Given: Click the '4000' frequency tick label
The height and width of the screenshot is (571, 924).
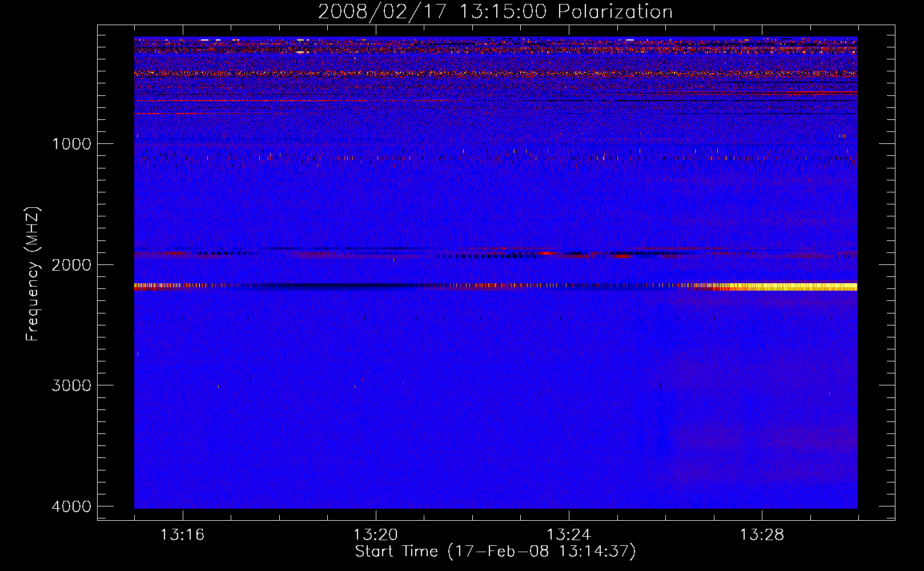Looking at the screenshot, I should pos(71,506).
